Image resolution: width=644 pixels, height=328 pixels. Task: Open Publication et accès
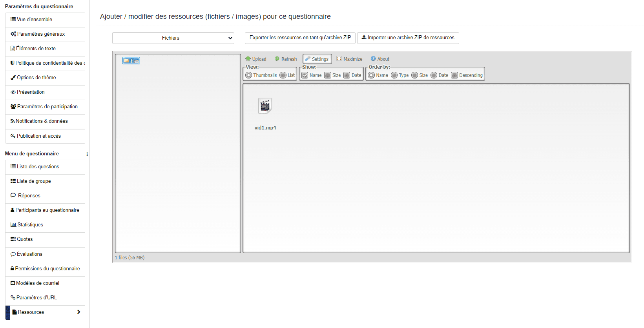45,136
